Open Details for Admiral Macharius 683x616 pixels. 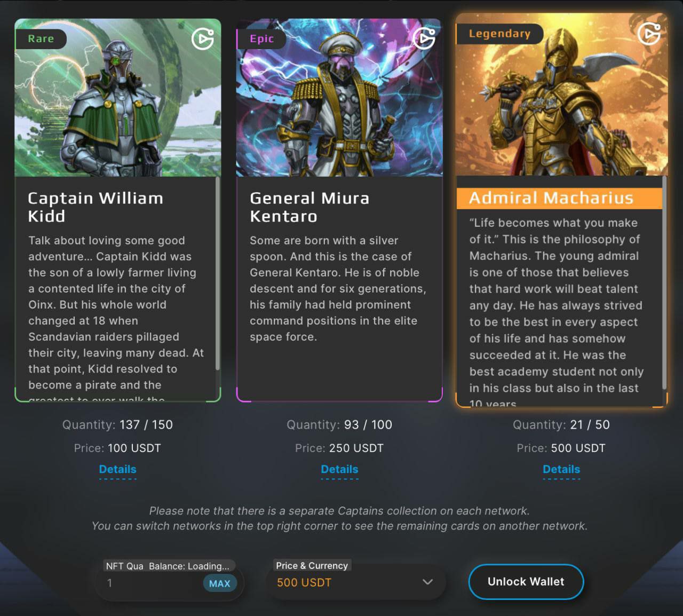[x=561, y=470]
